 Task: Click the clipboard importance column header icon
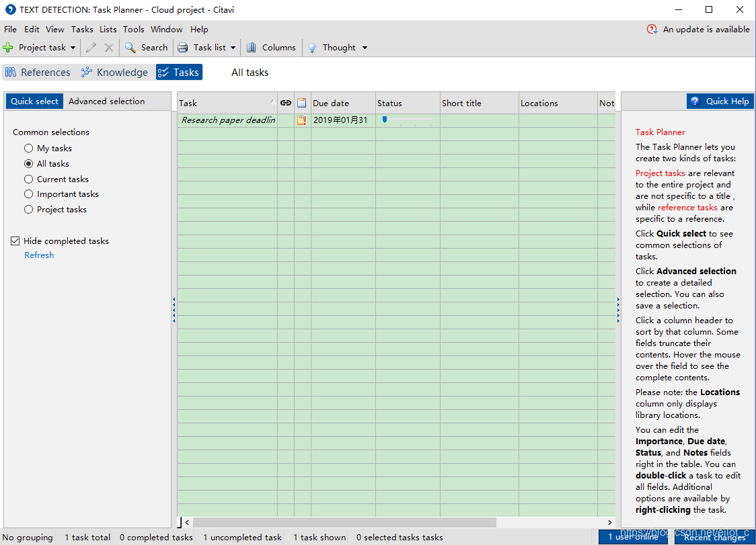(302, 103)
